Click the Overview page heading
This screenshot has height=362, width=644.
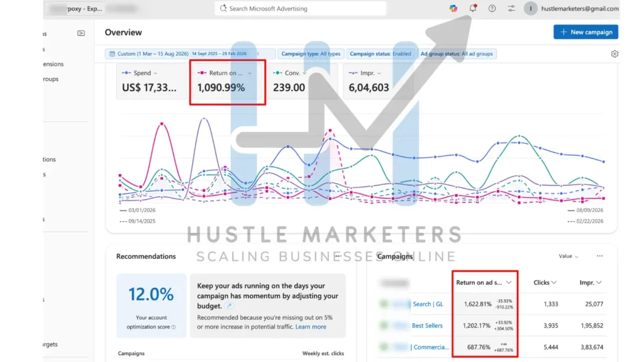(x=123, y=33)
